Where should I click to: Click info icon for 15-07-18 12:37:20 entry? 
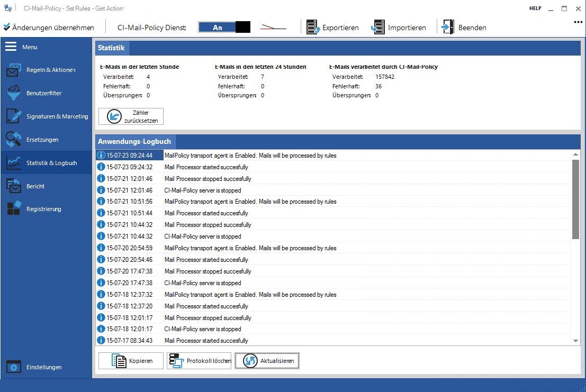(x=101, y=306)
